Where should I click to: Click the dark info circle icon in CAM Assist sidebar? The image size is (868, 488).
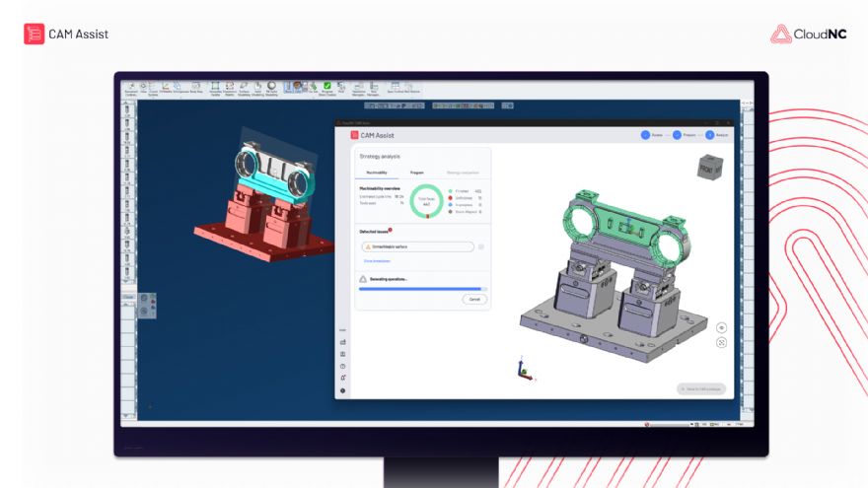[342, 390]
